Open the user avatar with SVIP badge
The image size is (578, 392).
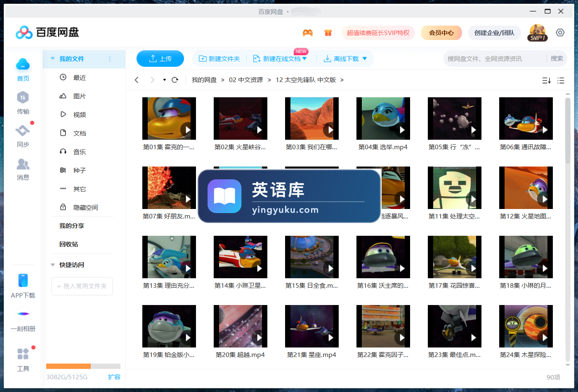click(538, 33)
